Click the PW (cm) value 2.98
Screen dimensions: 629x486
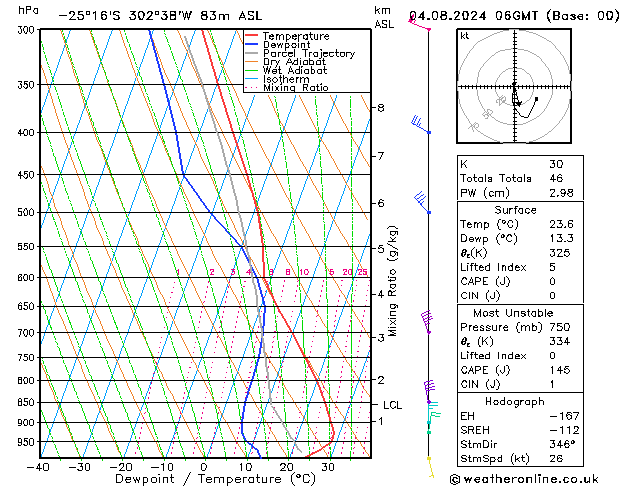click(561, 193)
